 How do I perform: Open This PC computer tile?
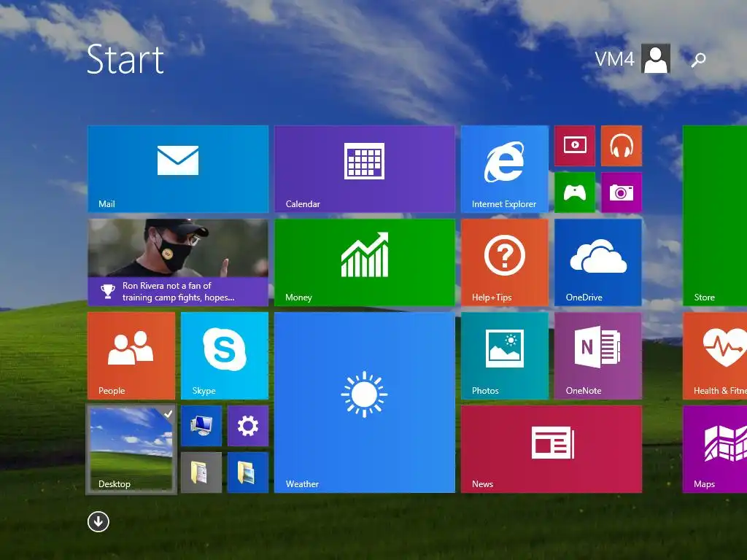pyautogui.click(x=201, y=426)
